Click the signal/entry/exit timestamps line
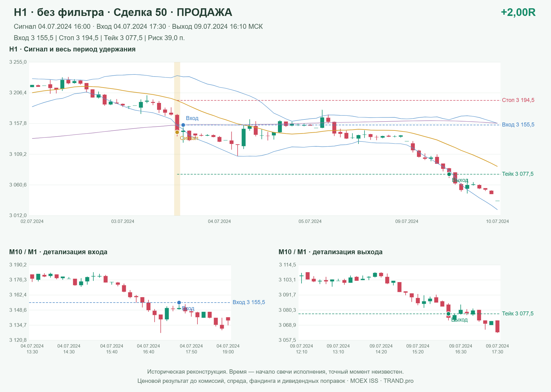This screenshot has height=392, width=551. coord(138,27)
